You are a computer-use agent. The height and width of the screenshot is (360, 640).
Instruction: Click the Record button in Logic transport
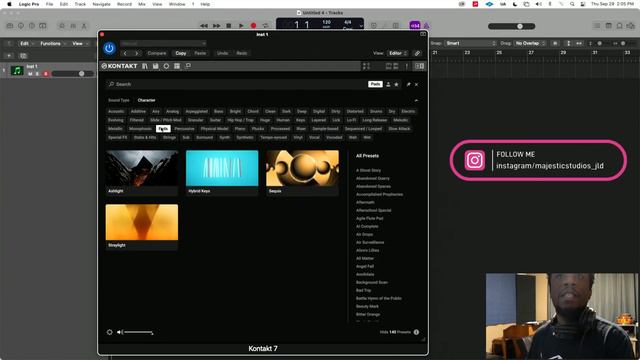253,26
